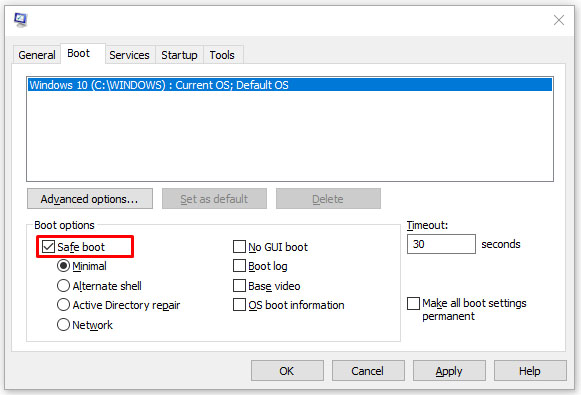Choose Active Directory repair option

(63, 305)
